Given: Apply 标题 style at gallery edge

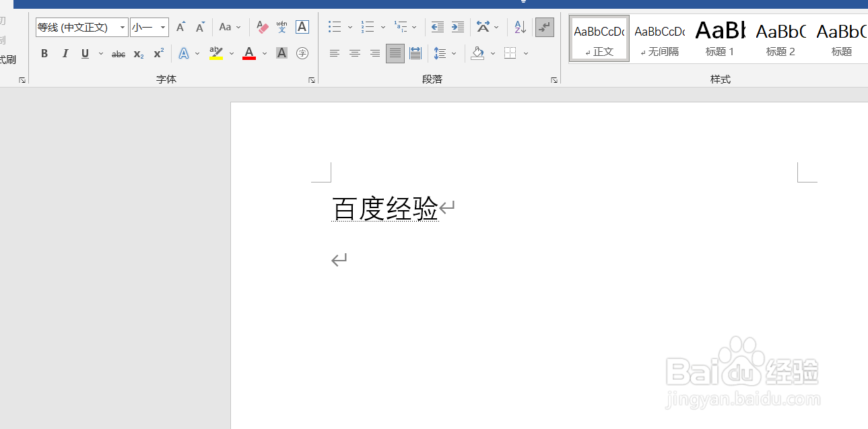Looking at the screenshot, I should 841,39.
